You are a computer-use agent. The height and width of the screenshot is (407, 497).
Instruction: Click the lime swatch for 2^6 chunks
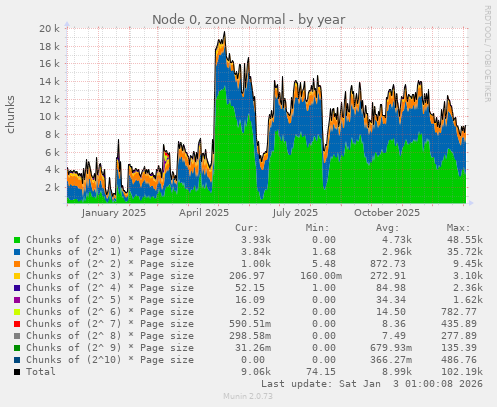coord(17,312)
